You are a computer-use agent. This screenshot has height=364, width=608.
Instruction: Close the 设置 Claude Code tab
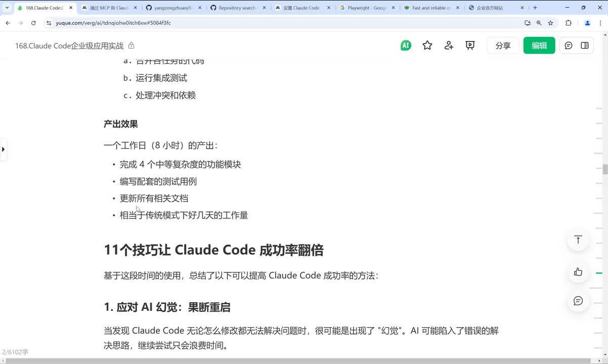(329, 8)
